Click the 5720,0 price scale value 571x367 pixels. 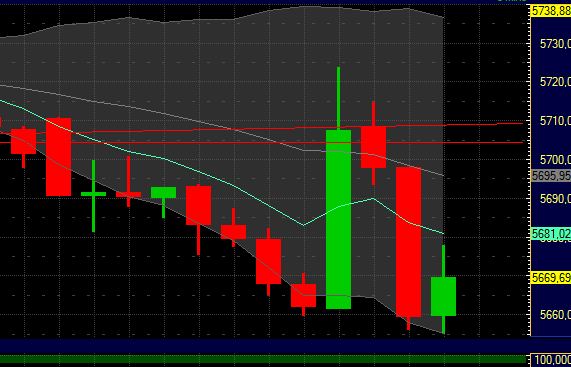(x=555, y=82)
